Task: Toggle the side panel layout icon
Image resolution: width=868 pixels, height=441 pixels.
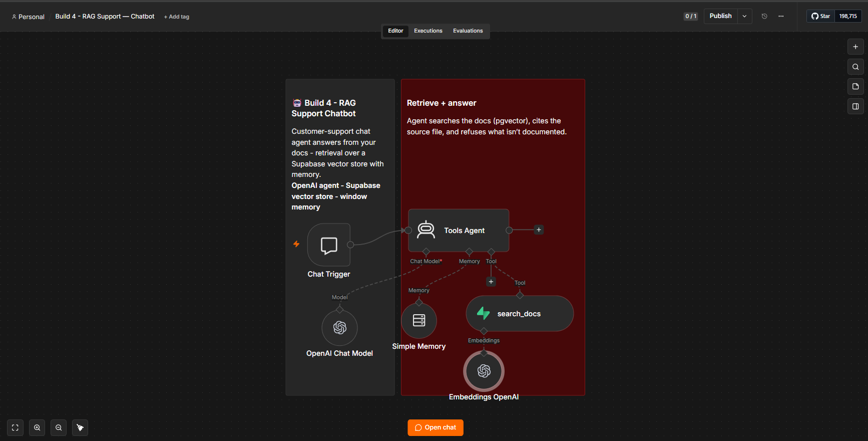Action: (855, 106)
